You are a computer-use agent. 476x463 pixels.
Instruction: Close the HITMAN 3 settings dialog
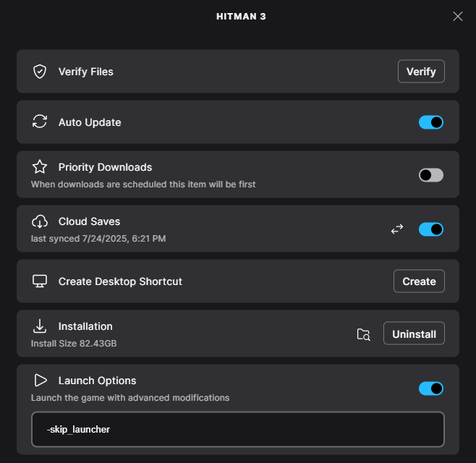coord(458,16)
